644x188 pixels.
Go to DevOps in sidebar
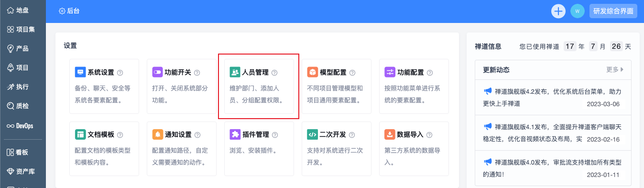23,126
